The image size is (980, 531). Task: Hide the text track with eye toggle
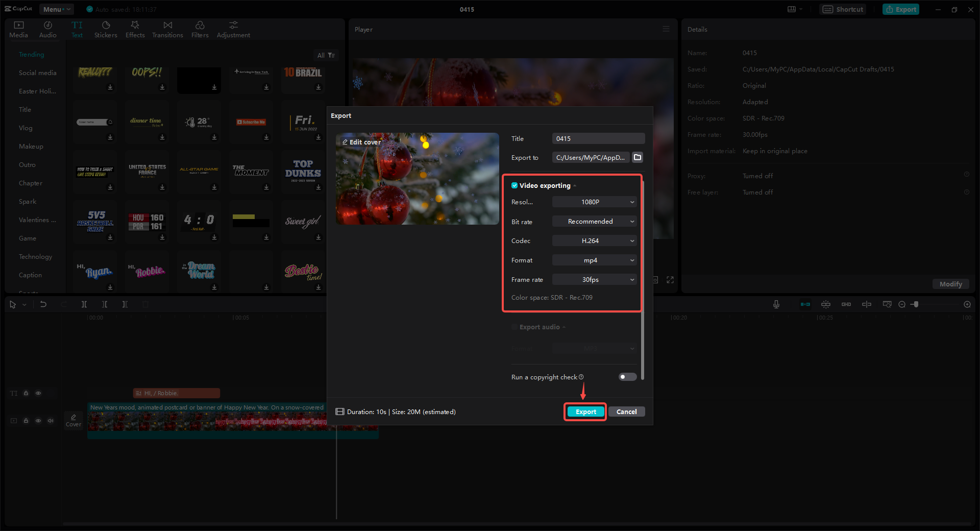pyautogui.click(x=38, y=393)
